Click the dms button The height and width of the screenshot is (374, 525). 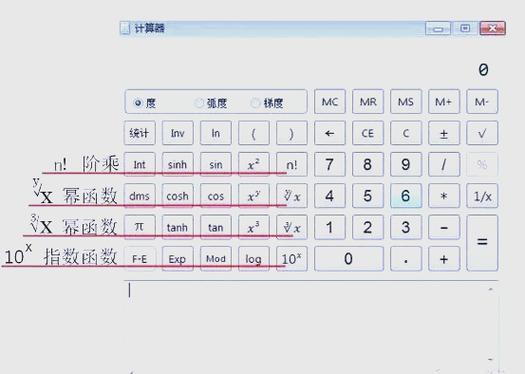(140, 196)
